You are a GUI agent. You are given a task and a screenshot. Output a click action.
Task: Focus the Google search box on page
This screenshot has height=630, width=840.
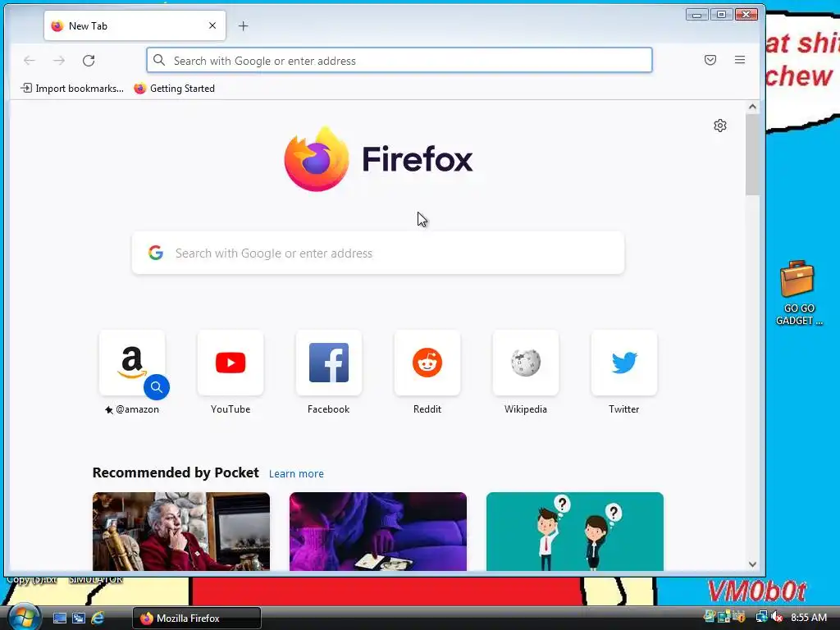coord(378,253)
